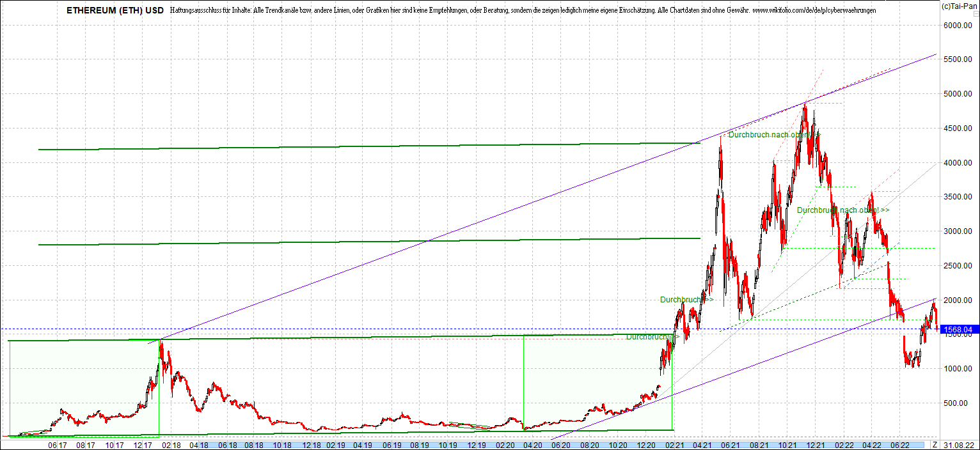Click the 3500.00 price axis label
This screenshot has width=980, height=450.
tap(957, 197)
